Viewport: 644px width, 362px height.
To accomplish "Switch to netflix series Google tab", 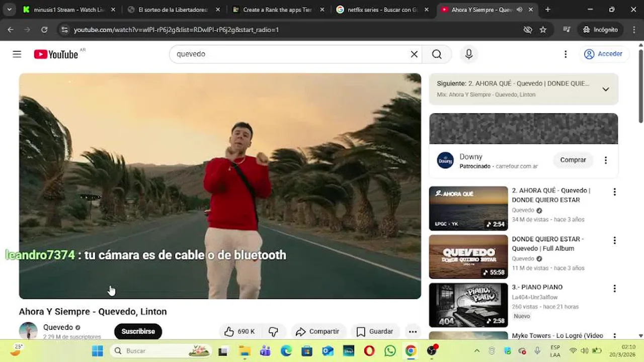I will (383, 10).
